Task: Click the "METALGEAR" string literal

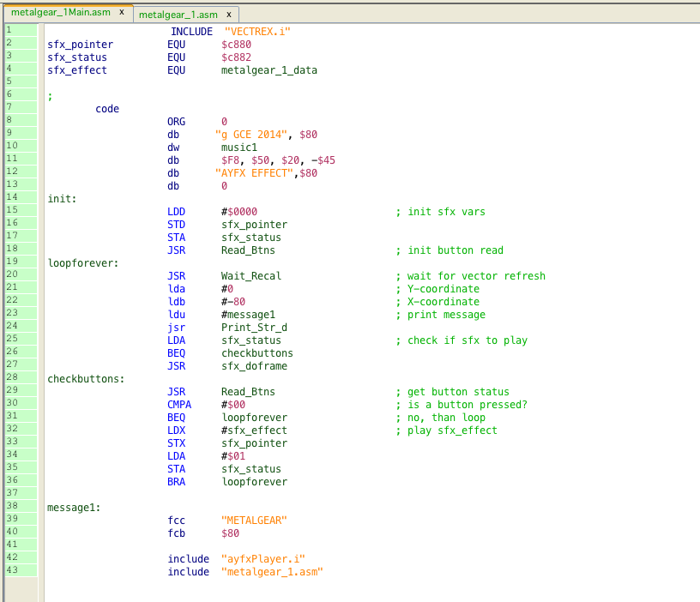Action: (255, 521)
